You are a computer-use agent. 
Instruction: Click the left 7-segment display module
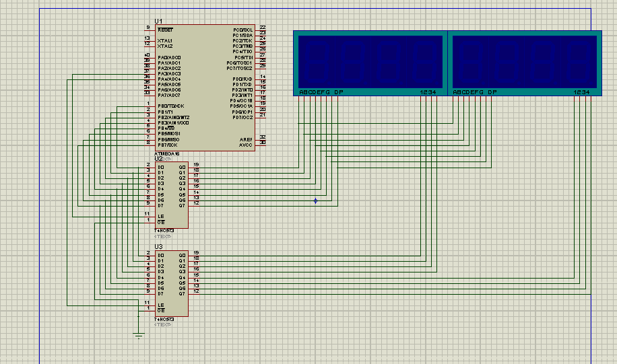point(369,62)
